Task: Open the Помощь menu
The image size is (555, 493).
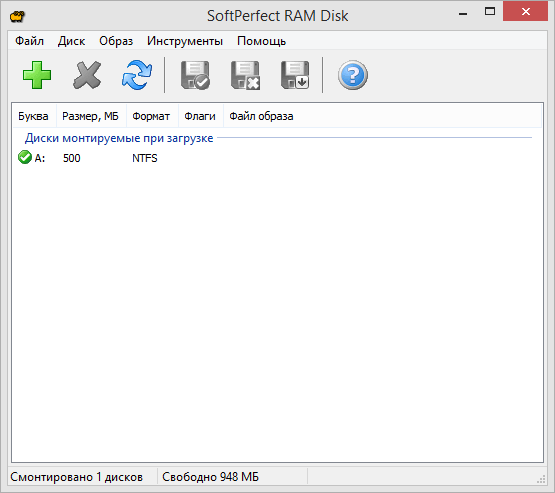Action: 262,41
